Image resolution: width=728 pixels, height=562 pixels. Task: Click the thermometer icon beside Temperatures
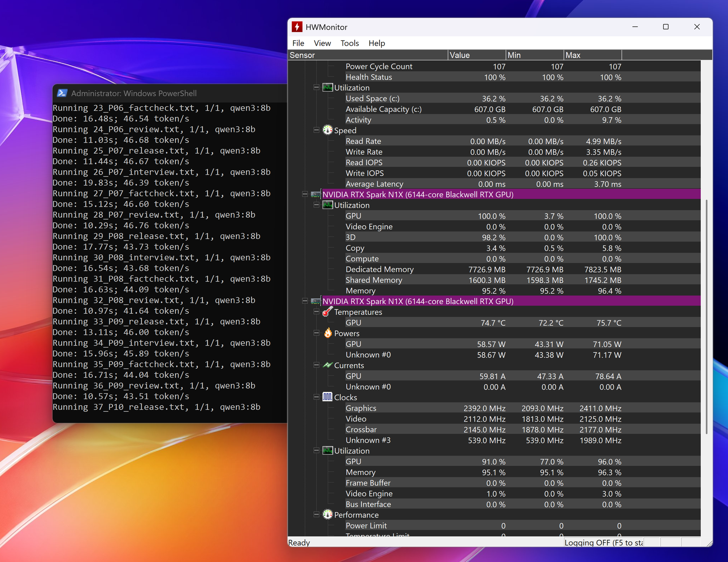pyautogui.click(x=328, y=312)
